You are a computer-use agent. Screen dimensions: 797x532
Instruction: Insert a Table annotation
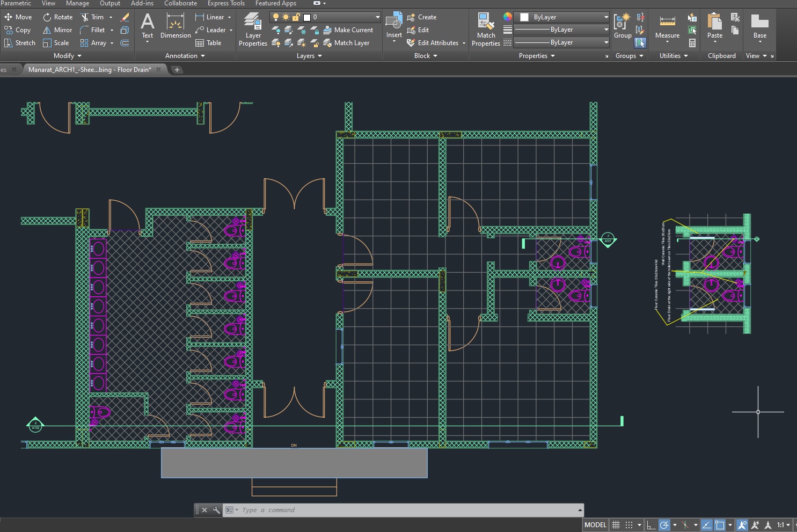(x=208, y=43)
